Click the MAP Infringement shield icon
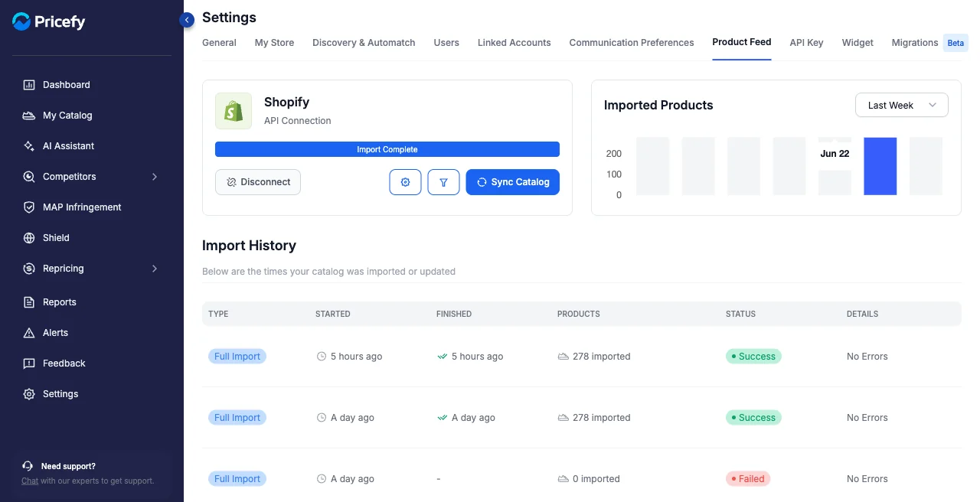This screenshot has width=980, height=502. click(x=29, y=207)
